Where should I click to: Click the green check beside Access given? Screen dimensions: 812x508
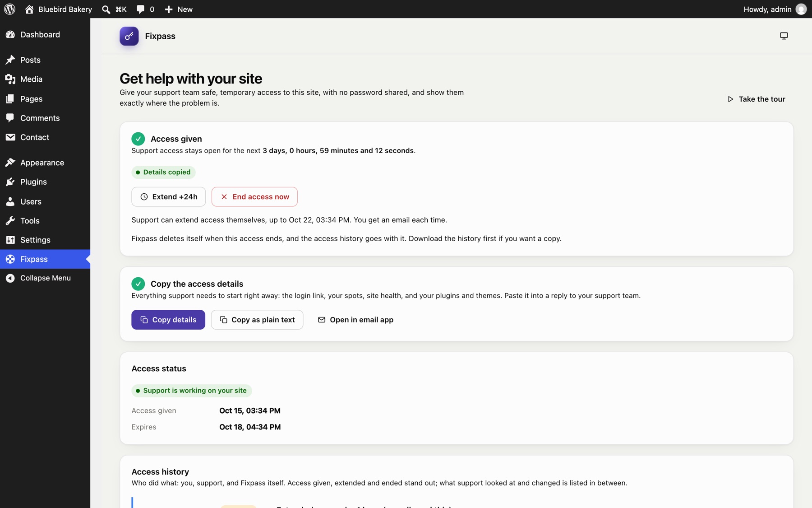pos(138,139)
